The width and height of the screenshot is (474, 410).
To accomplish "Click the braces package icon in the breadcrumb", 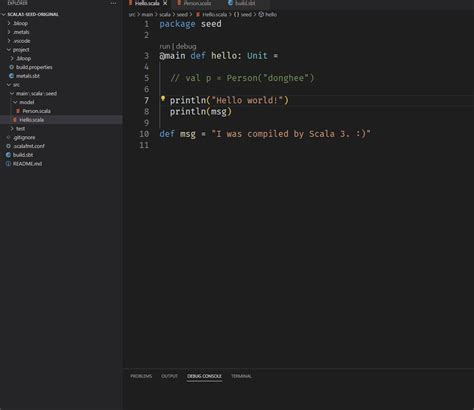I will pyautogui.click(x=236, y=14).
